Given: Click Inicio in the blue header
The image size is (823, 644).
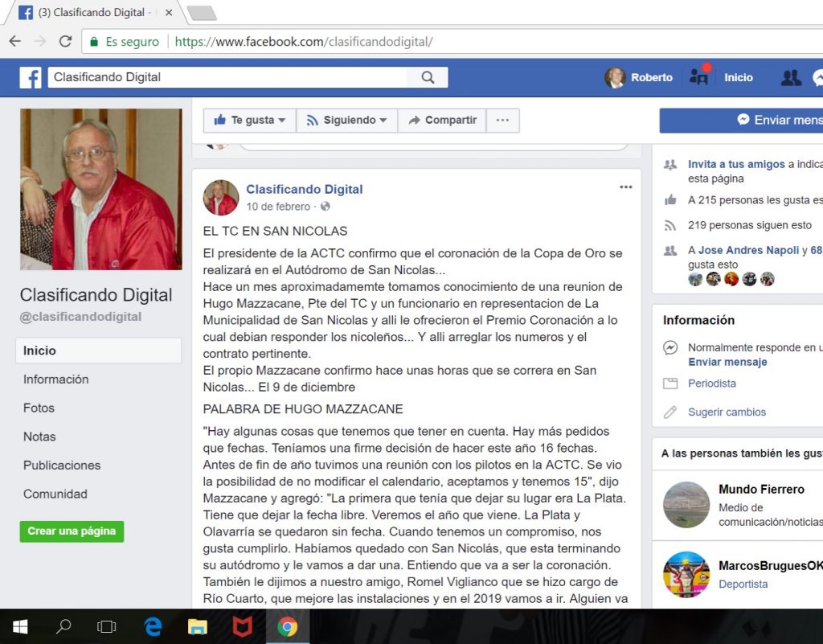Looking at the screenshot, I should pyautogui.click(x=739, y=78).
